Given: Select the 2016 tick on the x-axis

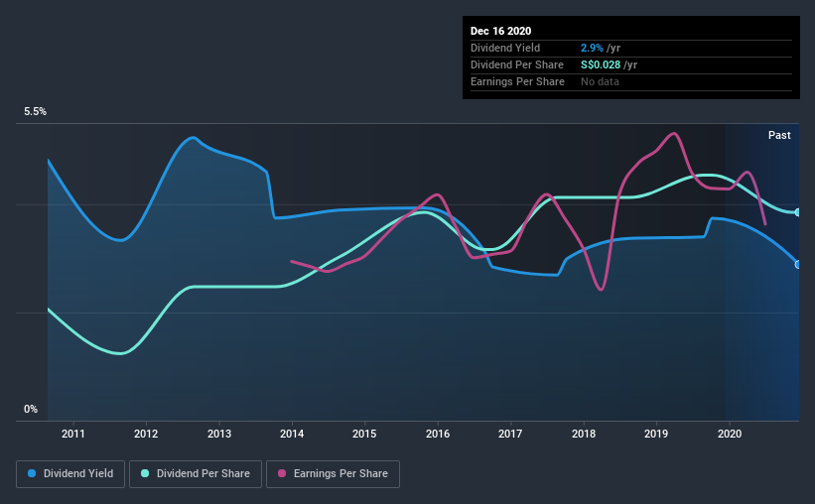Looking at the screenshot, I should [438, 434].
